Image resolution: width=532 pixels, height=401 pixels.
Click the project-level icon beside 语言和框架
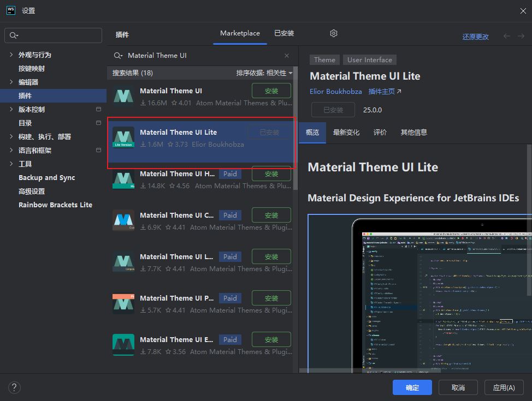98,150
